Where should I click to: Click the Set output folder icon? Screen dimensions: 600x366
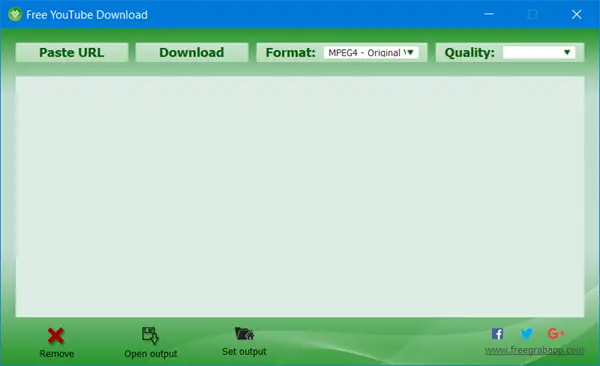coord(244,334)
